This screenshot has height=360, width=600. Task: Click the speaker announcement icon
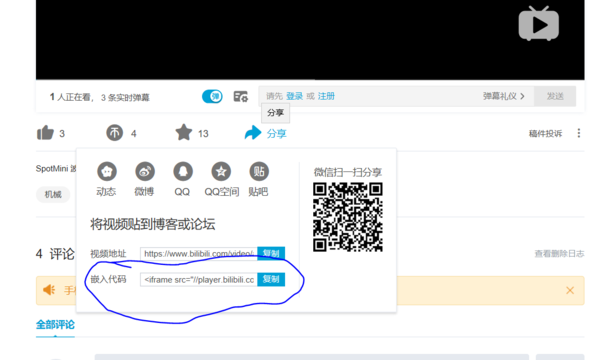coord(49,290)
